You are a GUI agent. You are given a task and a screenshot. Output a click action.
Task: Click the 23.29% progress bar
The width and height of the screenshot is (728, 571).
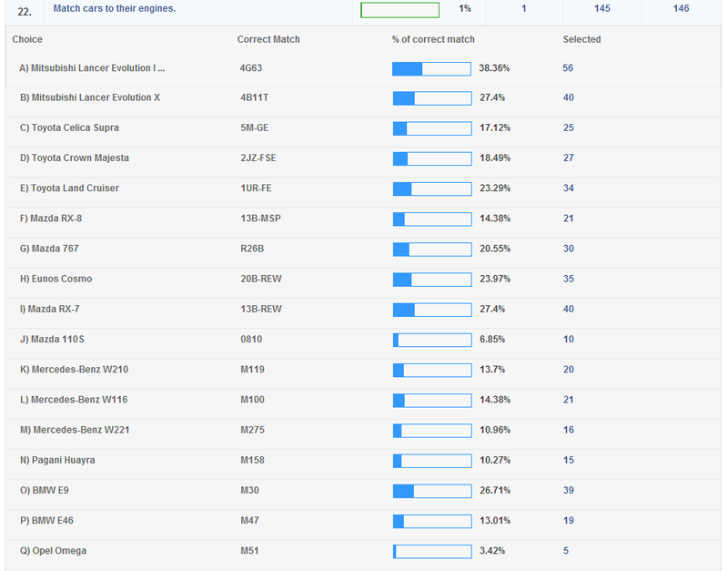(x=432, y=189)
